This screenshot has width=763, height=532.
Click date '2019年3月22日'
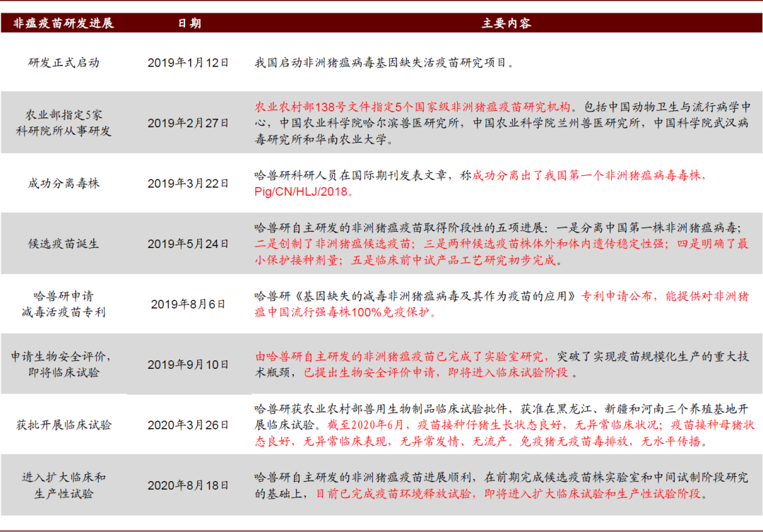point(188,184)
